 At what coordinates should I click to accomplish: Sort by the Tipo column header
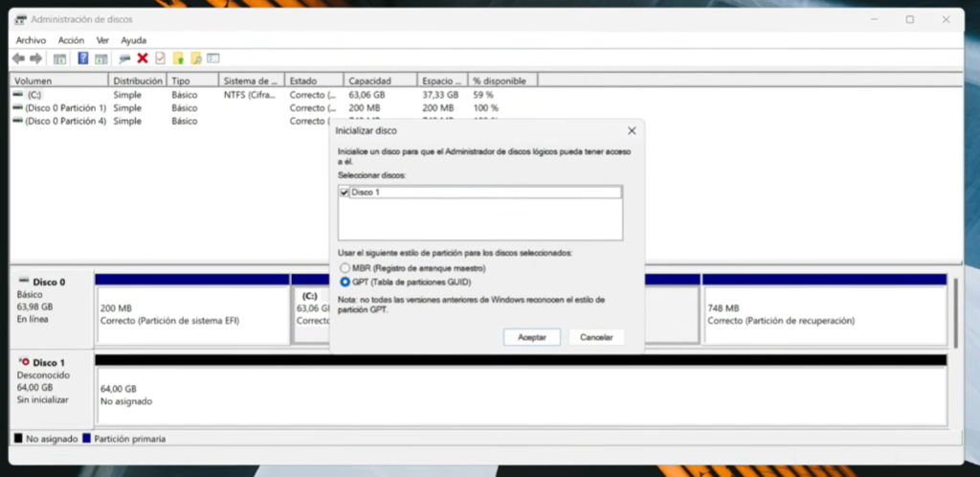coord(193,80)
